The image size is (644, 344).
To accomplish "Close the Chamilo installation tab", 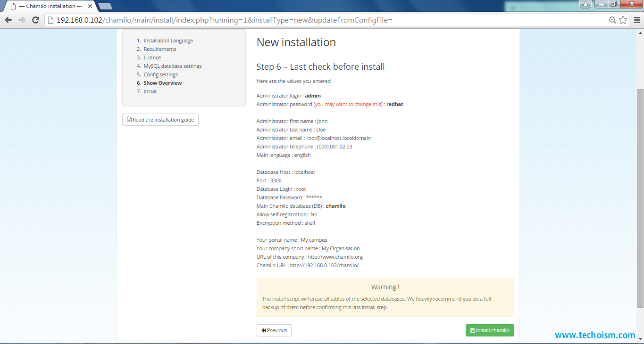I will click(90, 6).
